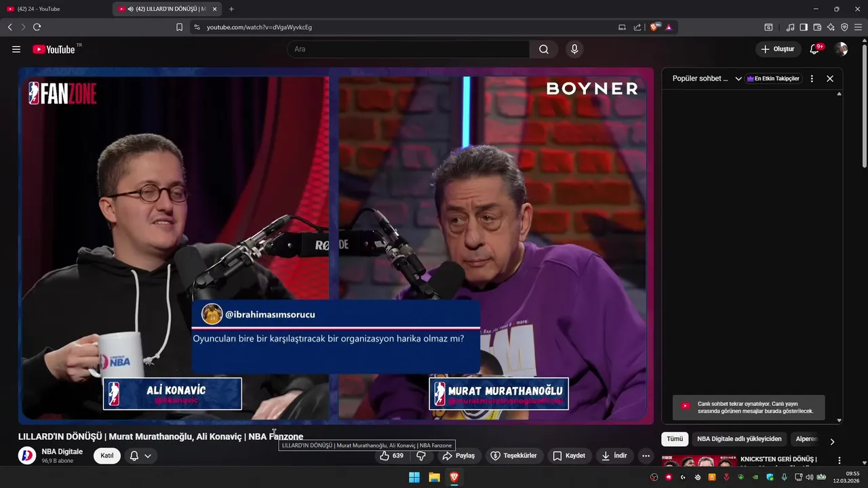Open the Windows Start menu

click(x=414, y=477)
